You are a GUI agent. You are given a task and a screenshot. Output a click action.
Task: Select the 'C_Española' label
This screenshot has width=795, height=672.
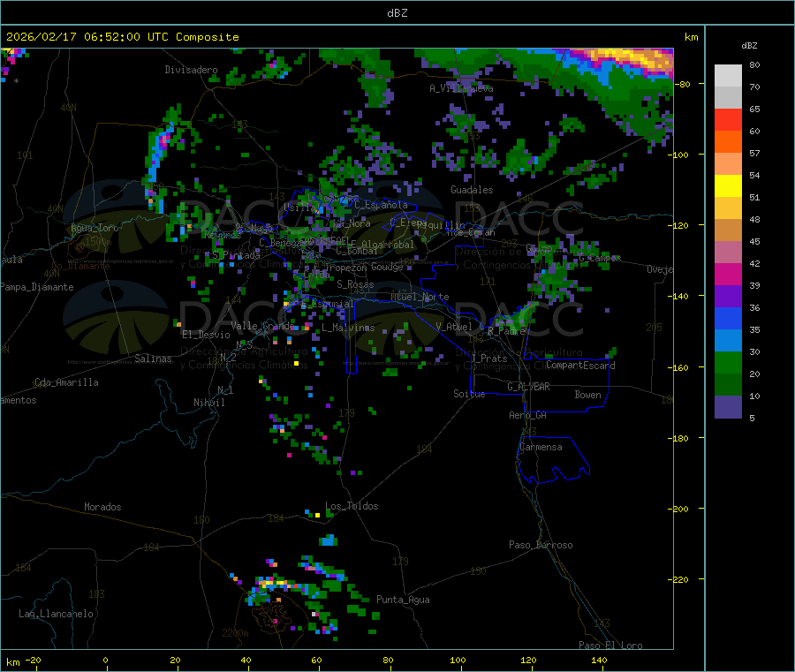[381, 205]
